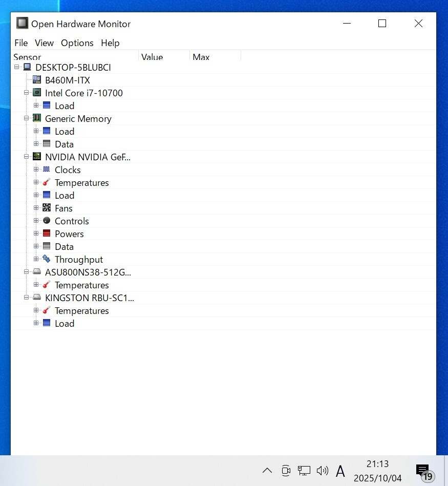Viewport: 448px width, 486px height.
Task: Click the Generic Memory Data gray icon
Action: click(47, 143)
